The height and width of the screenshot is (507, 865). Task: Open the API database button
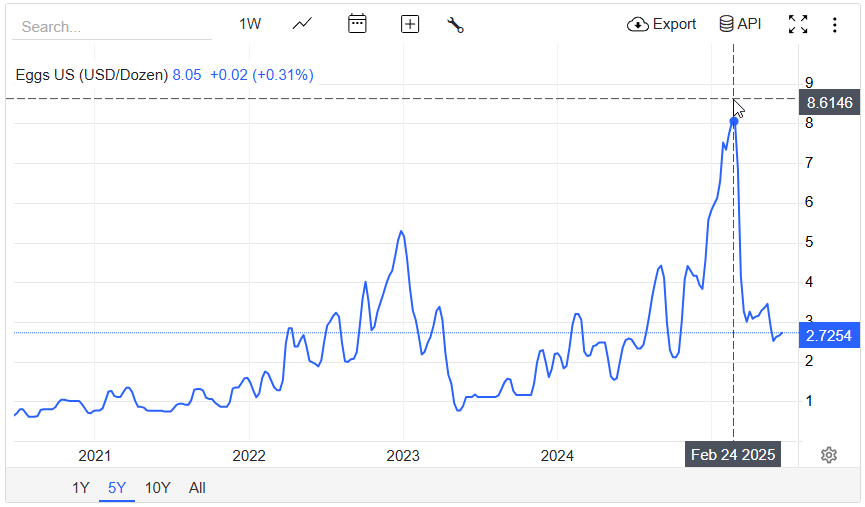click(740, 24)
